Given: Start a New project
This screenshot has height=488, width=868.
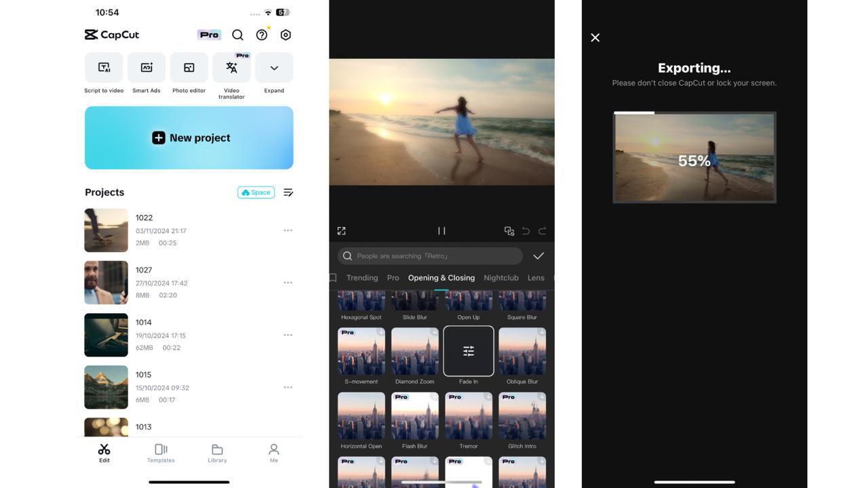Looking at the screenshot, I should click(189, 137).
